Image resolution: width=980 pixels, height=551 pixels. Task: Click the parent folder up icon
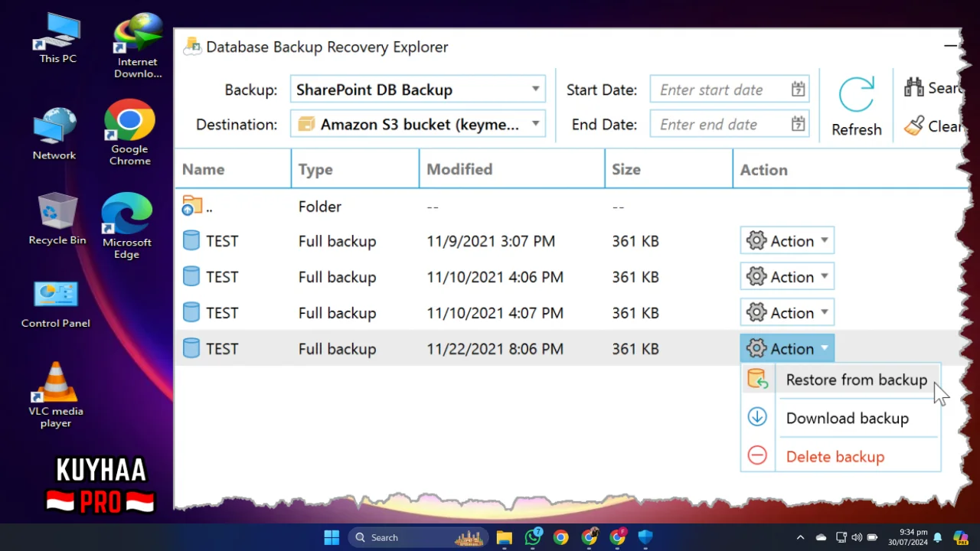click(192, 206)
